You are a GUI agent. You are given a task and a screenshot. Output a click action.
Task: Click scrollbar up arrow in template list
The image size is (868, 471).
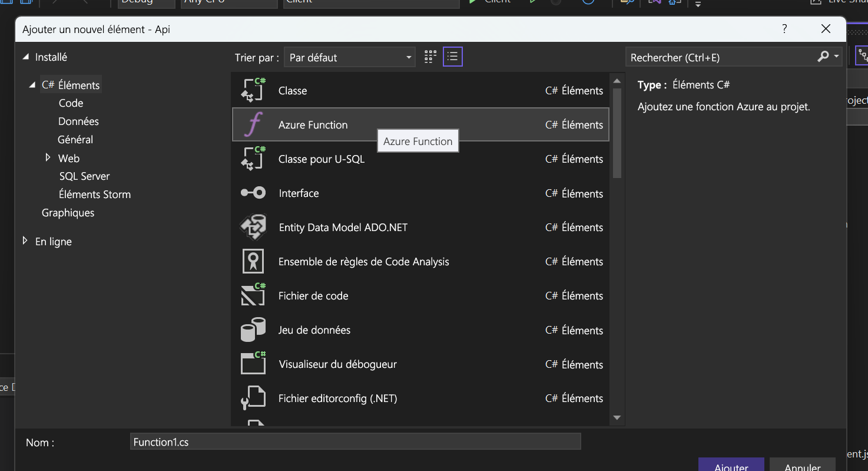coord(617,81)
